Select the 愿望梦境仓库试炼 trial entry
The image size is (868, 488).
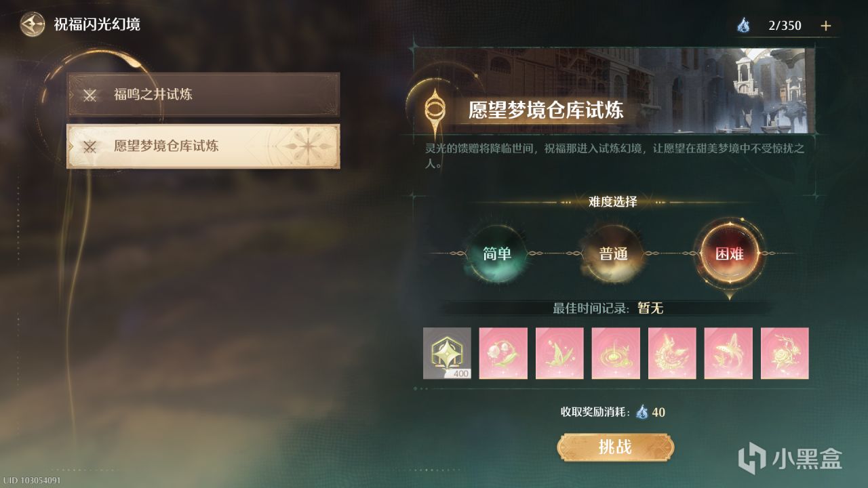coord(203,146)
